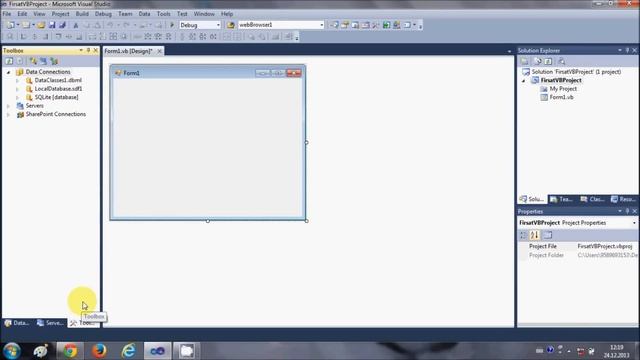Click the Refresh icon in panel toolbar
This screenshot has height=360, width=640.
[9, 61]
